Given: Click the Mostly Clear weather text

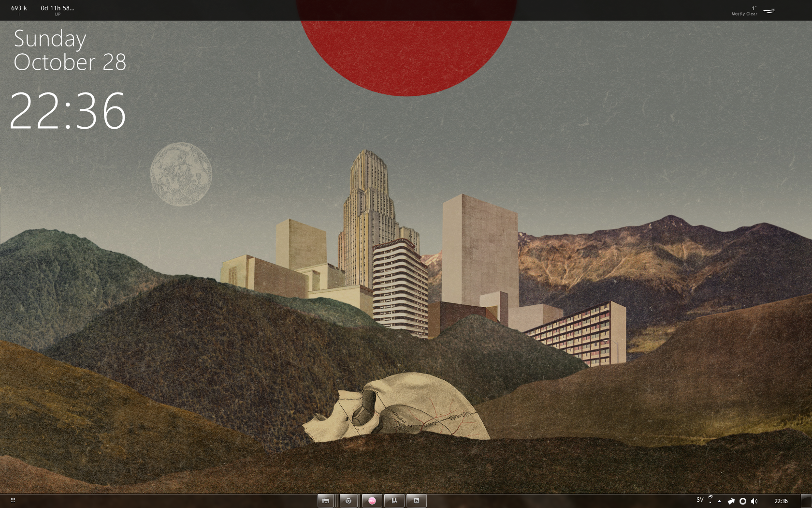Looking at the screenshot, I should (x=744, y=14).
